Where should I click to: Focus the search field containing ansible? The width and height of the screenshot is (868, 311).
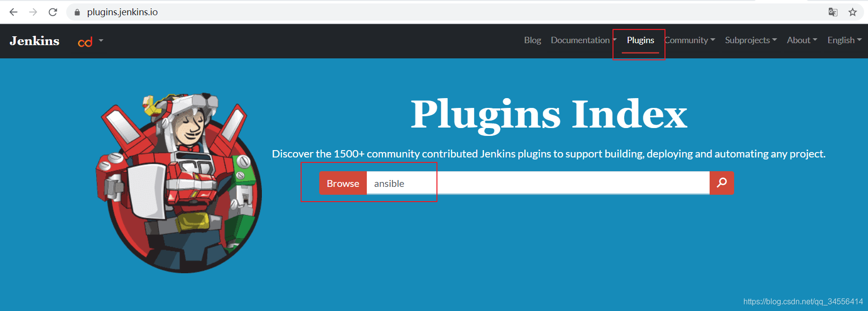click(538, 183)
